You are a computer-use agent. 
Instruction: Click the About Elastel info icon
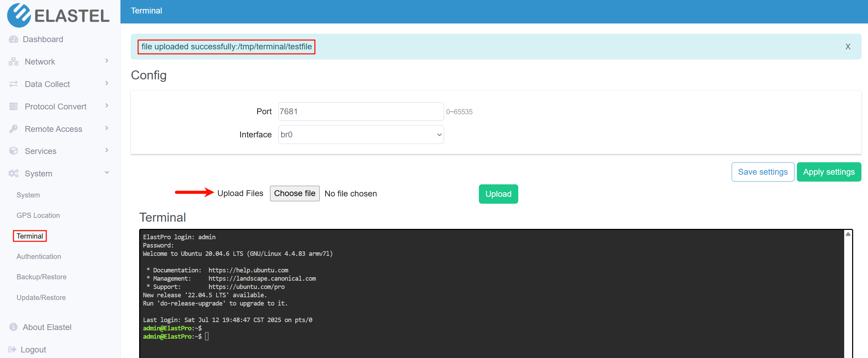13,327
